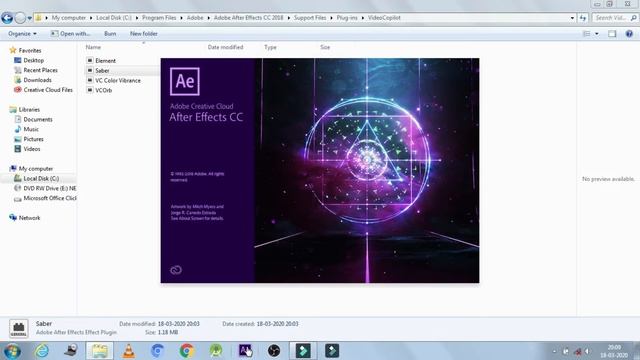Open VLC media player from taskbar
This screenshot has height=360, width=640.
pyautogui.click(x=129, y=351)
